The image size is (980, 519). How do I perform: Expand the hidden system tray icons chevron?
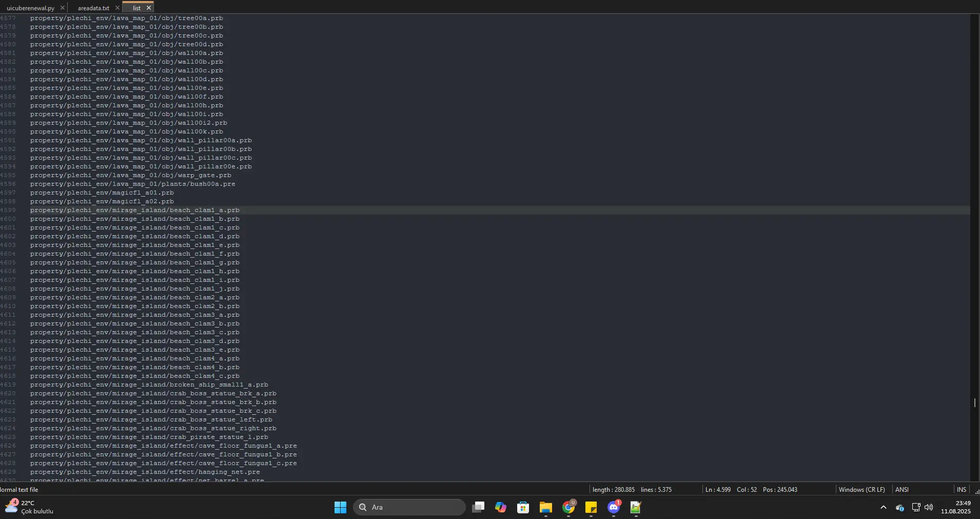(x=883, y=507)
